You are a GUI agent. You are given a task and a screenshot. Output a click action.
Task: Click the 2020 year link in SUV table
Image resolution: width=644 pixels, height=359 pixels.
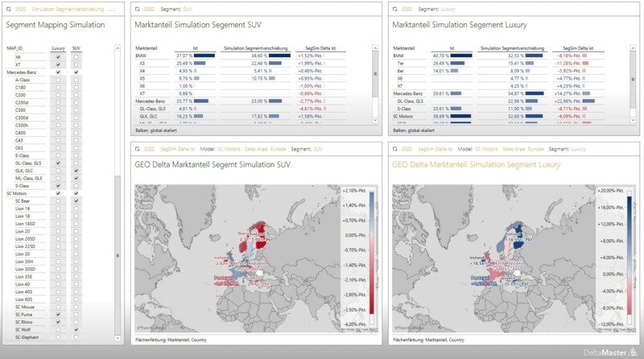[x=151, y=9]
